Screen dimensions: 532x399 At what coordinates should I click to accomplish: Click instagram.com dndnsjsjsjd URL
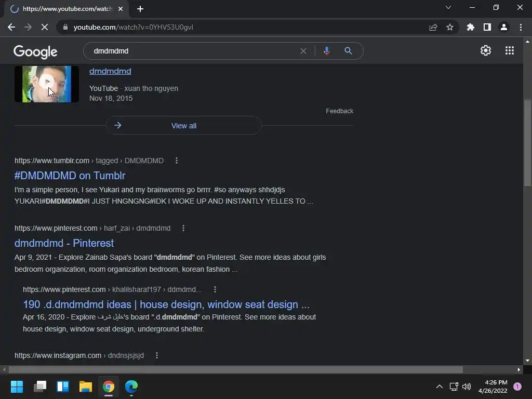pyautogui.click(x=79, y=355)
